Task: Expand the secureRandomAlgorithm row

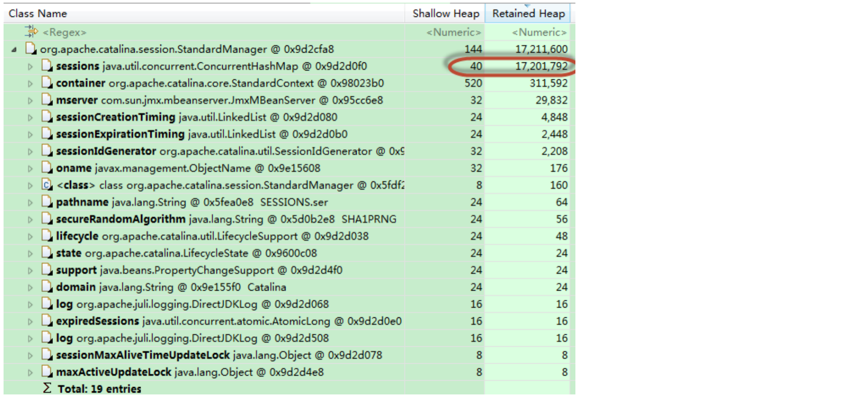Action: click(30, 220)
